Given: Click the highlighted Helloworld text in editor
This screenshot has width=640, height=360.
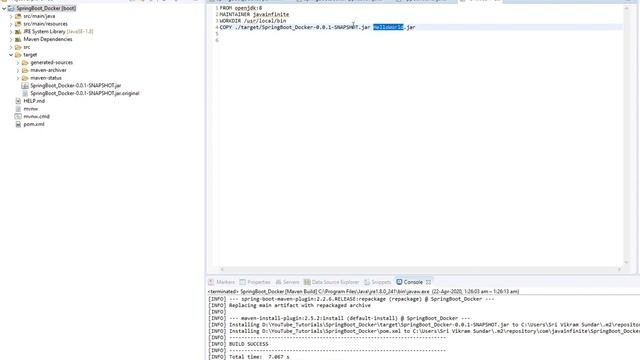Looking at the screenshot, I should 388,27.
